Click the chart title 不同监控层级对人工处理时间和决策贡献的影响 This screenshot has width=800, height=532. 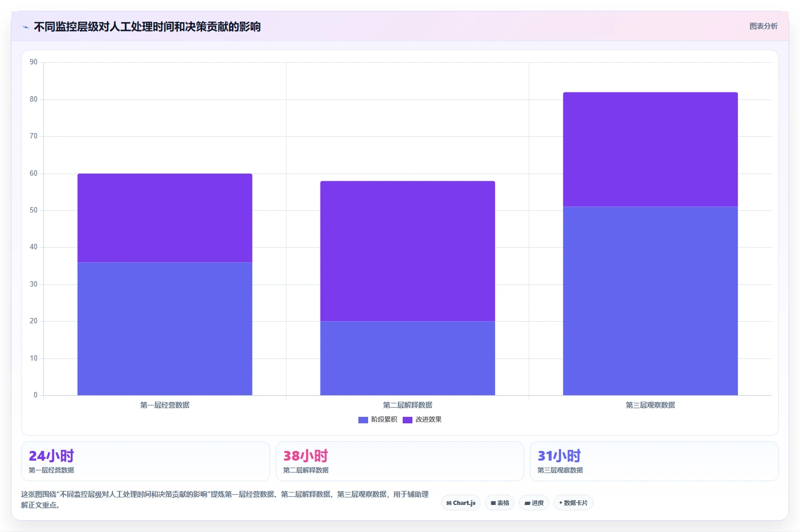[147, 27]
